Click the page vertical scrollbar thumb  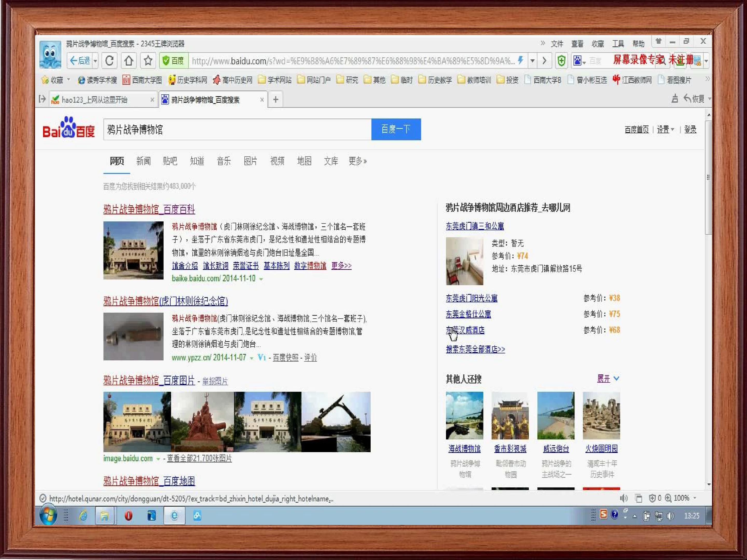pyautogui.click(x=709, y=177)
